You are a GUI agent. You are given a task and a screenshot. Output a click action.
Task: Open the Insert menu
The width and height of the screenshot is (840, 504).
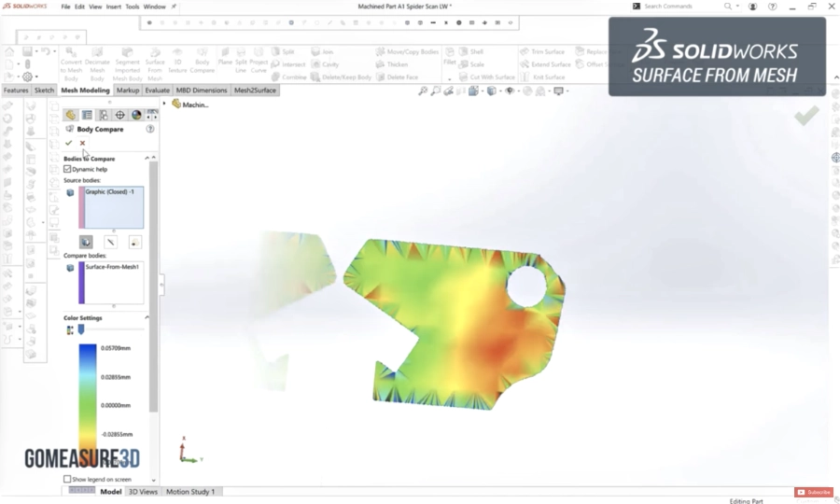(x=113, y=7)
